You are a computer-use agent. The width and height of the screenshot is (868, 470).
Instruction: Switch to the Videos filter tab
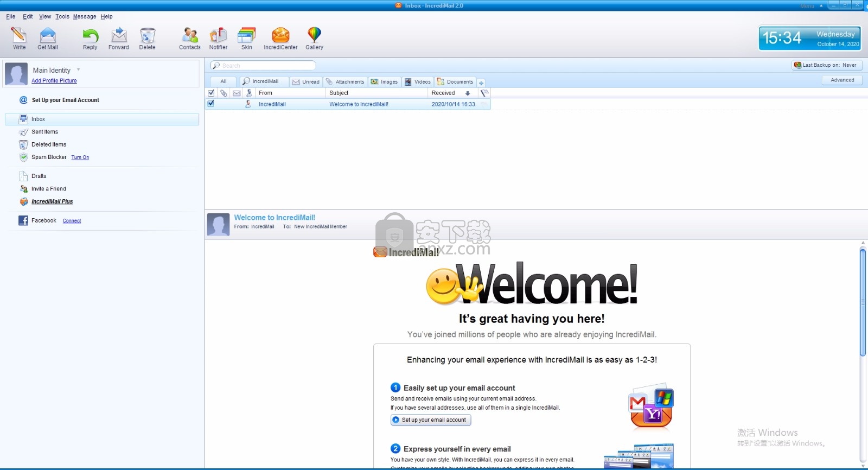pos(418,81)
